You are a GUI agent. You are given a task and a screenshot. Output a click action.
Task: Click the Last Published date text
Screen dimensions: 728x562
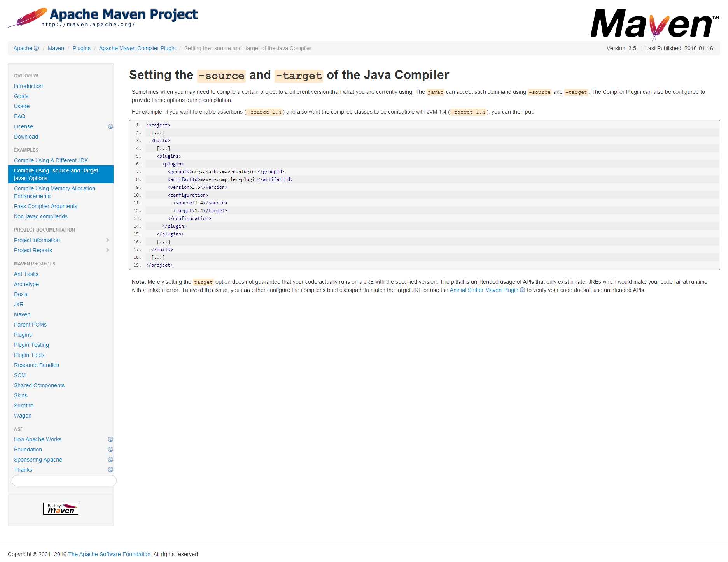[679, 48]
